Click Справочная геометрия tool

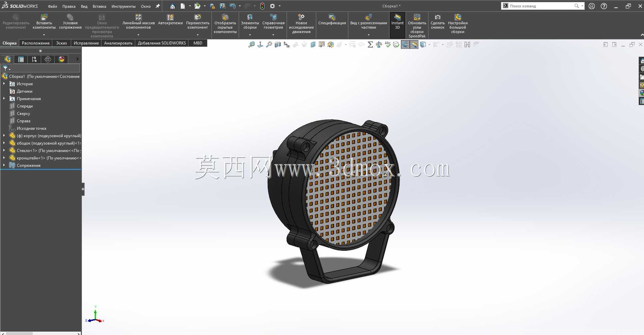(x=273, y=22)
